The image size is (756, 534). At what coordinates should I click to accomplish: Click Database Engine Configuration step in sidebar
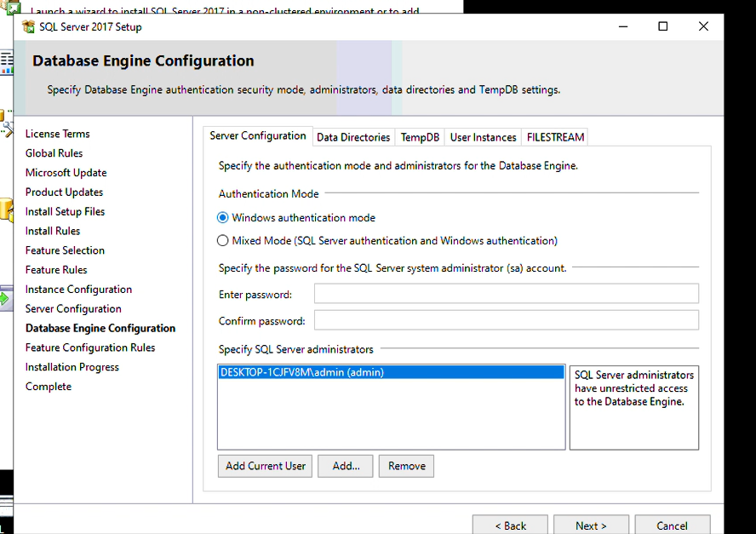(100, 328)
